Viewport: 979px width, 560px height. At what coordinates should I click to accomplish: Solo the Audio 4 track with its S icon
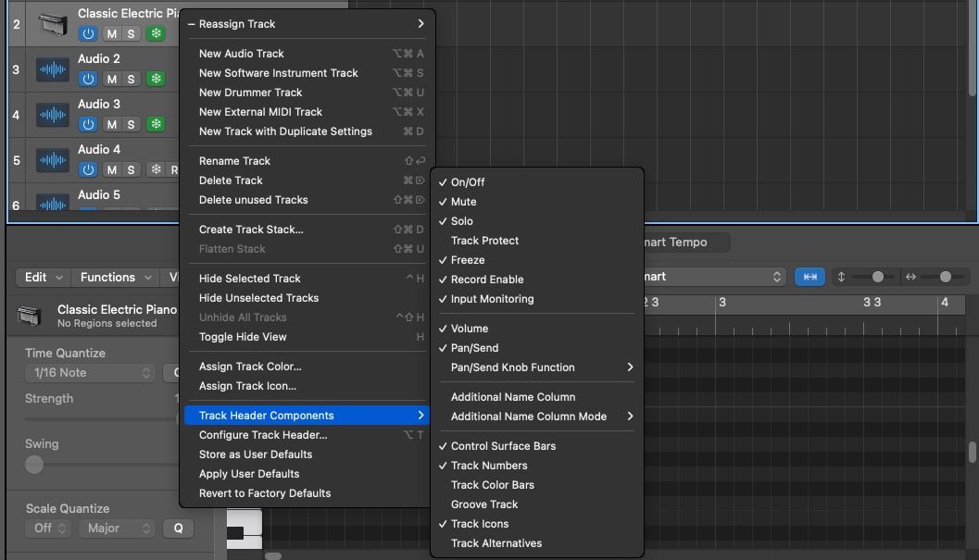point(132,169)
